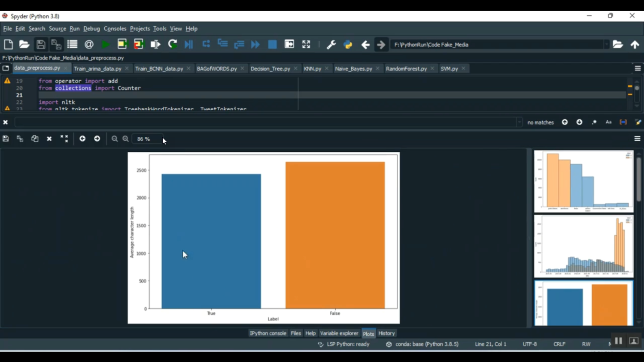Screen dimensions: 644x362
Task: Toggle regular expression search option
Action: (594, 122)
